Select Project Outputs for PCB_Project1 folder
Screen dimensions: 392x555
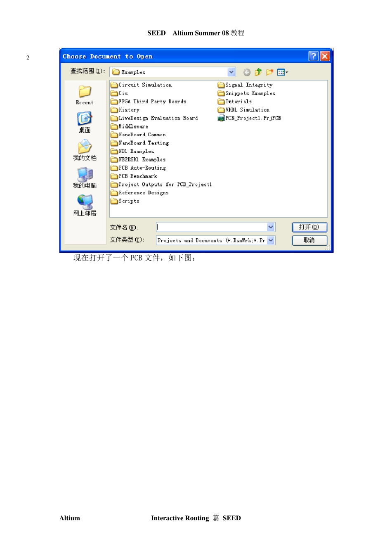tap(161, 184)
